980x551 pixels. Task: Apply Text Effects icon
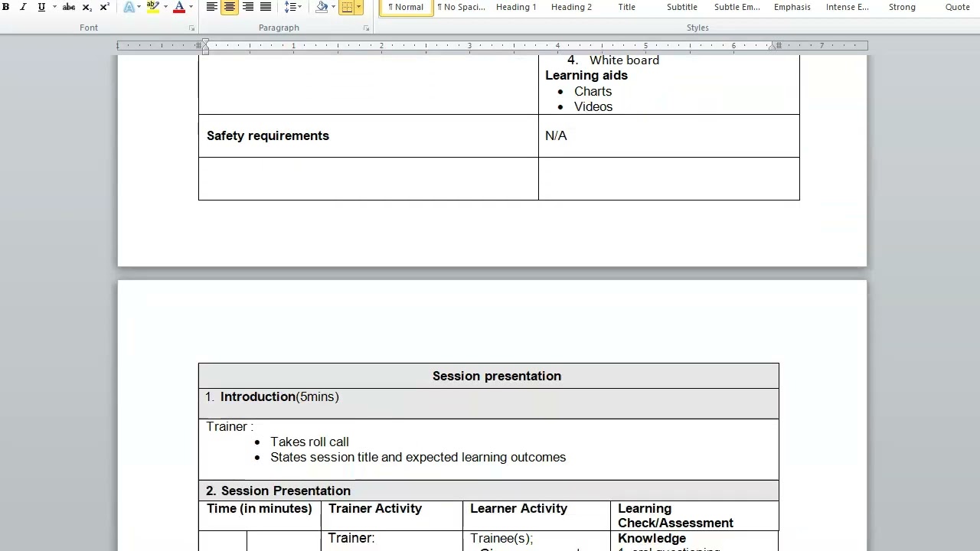129,7
